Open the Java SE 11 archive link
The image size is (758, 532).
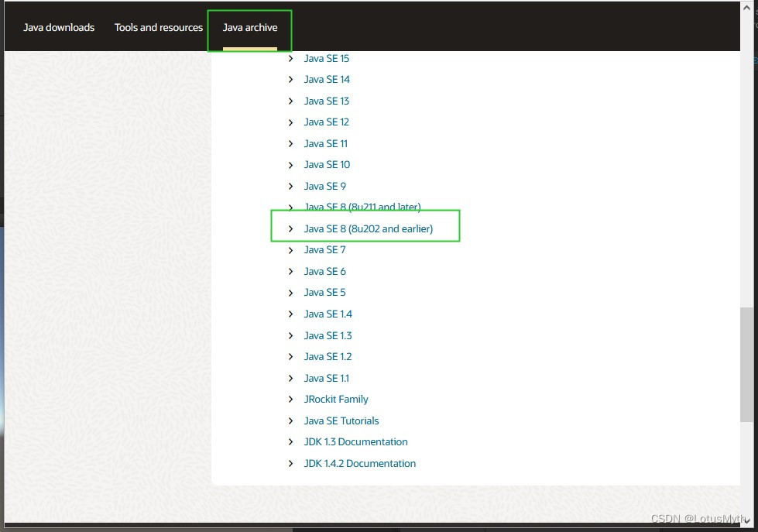326,143
